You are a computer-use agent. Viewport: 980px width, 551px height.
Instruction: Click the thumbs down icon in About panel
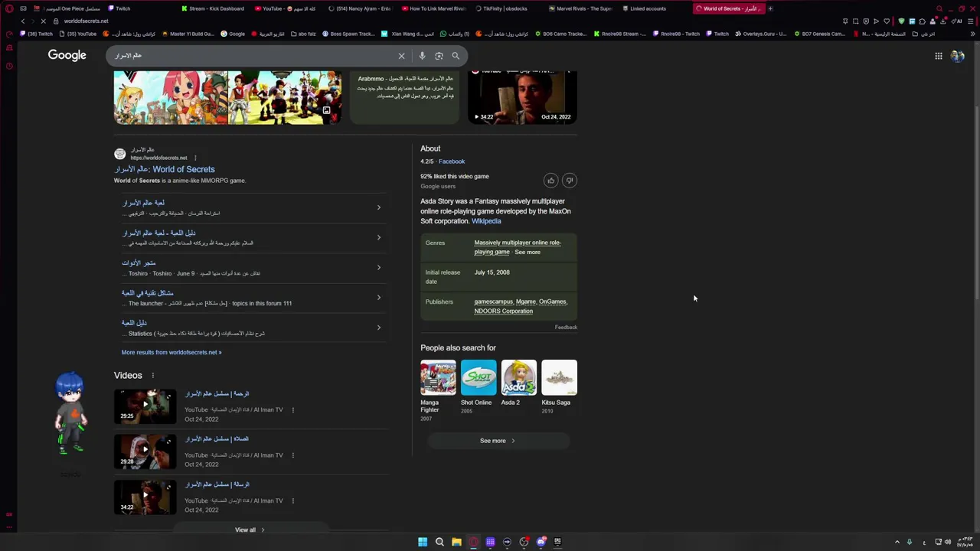click(569, 181)
